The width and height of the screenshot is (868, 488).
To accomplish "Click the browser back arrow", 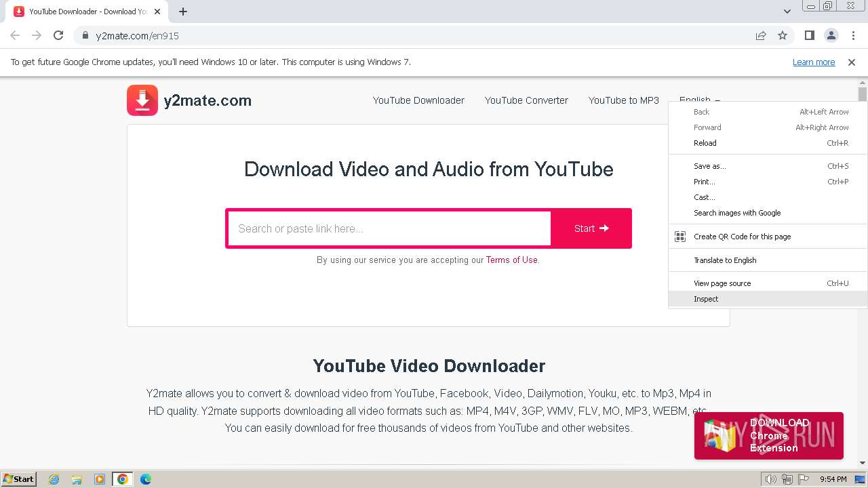I will point(15,36).
